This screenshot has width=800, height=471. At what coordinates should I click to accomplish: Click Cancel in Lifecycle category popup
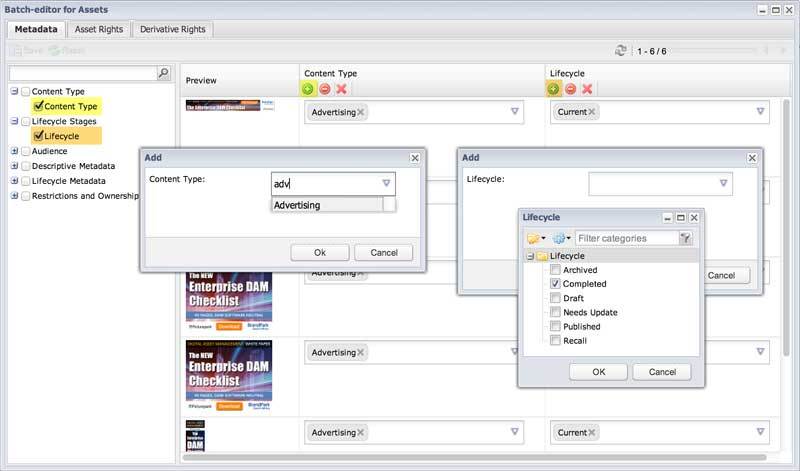(662, 372)
